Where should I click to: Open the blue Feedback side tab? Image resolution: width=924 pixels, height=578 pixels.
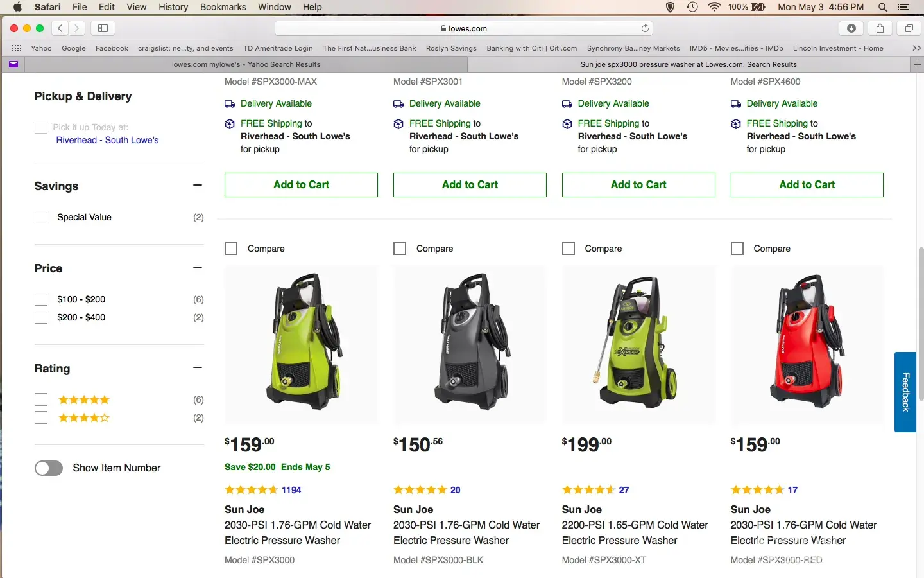click(905, 392)
